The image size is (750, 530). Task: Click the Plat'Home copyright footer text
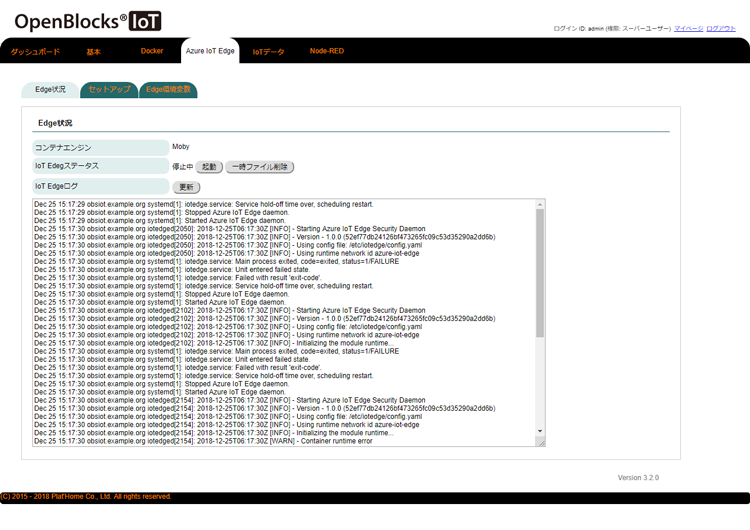86,497
